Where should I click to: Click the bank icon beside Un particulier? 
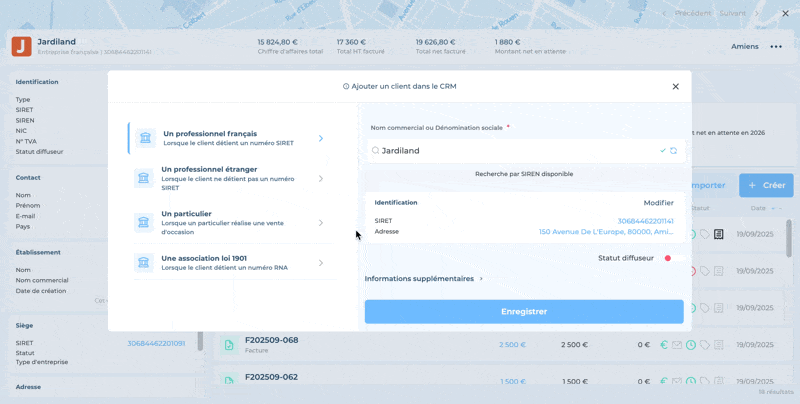coord(144,222)
